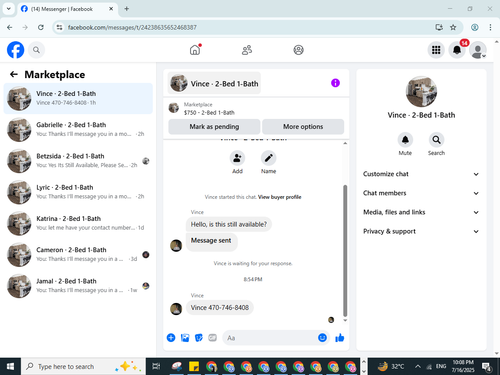Image resolution: width=500 pixels, height=375 pixels.
Task: Choose a sticker from the sticker icon
Action: point(199,338)
